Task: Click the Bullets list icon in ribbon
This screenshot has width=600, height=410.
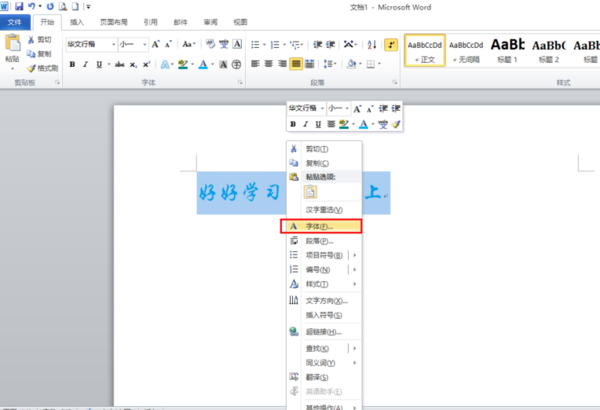Action: 255,45
